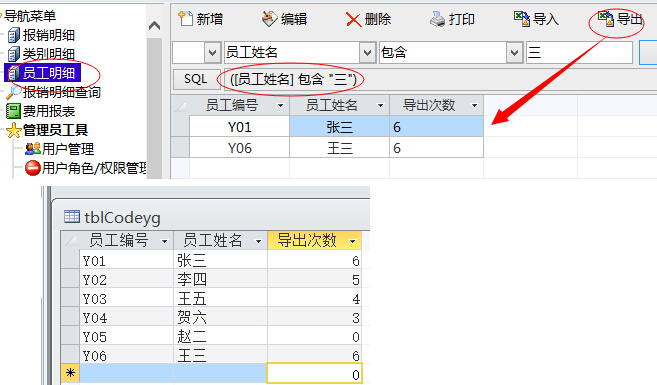657x385 pixels.
Task: Open 报销明细查询 magnifier item
Action: [x=54, y=92]
